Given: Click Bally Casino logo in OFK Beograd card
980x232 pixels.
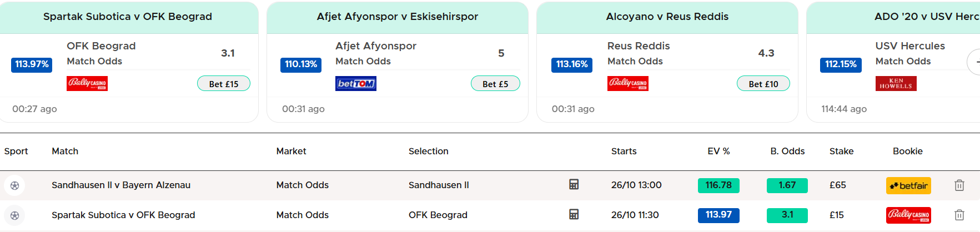Looking at the screenshot, I should (87, 84).
